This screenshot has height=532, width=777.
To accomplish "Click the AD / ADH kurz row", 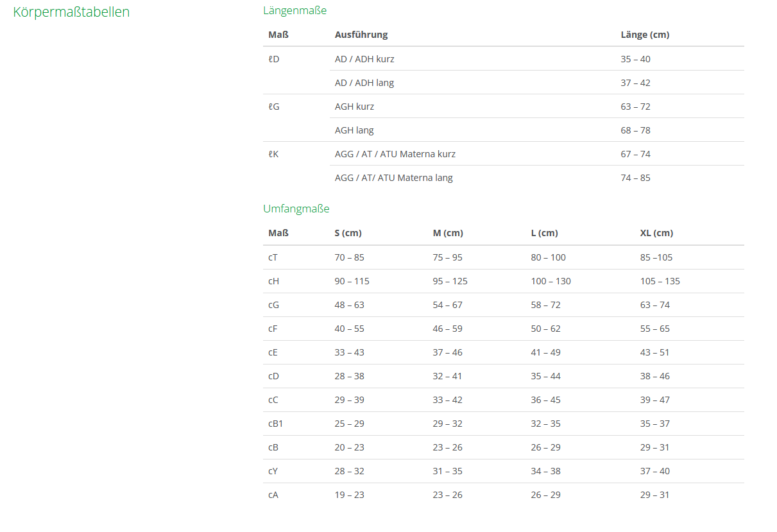I will 364,59.
